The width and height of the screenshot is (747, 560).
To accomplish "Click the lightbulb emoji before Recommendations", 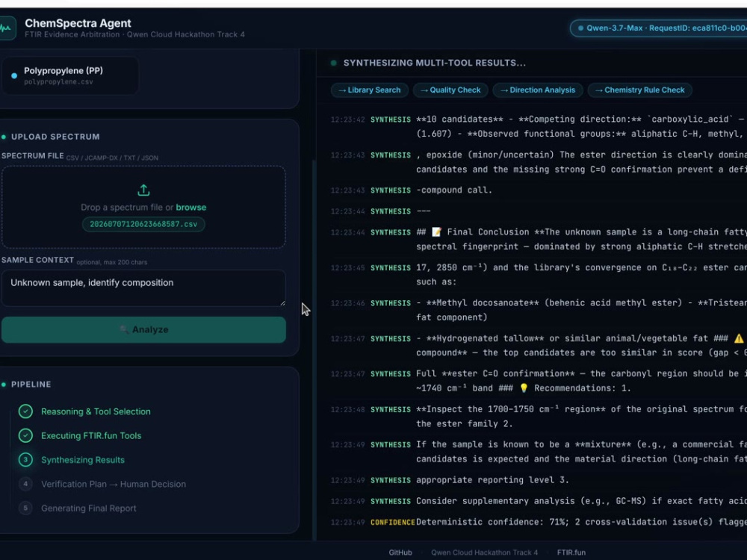I will [524, 388].
